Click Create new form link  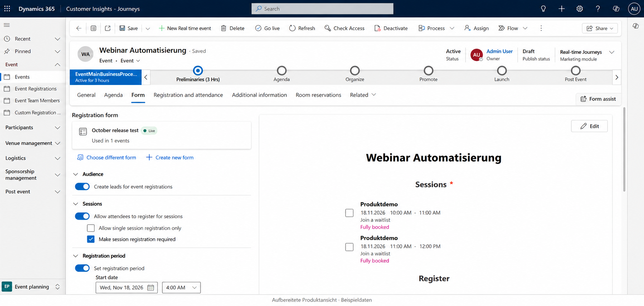170,158
